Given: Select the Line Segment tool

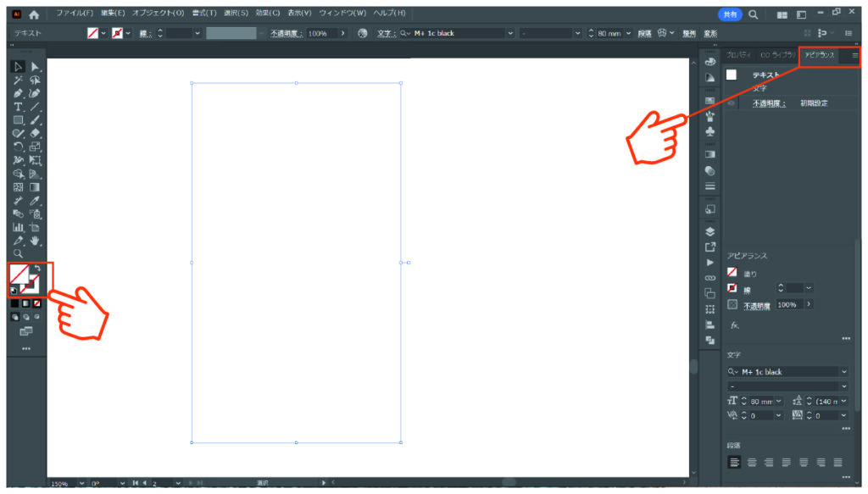Looking at the screenshot, I should (35, 107).
